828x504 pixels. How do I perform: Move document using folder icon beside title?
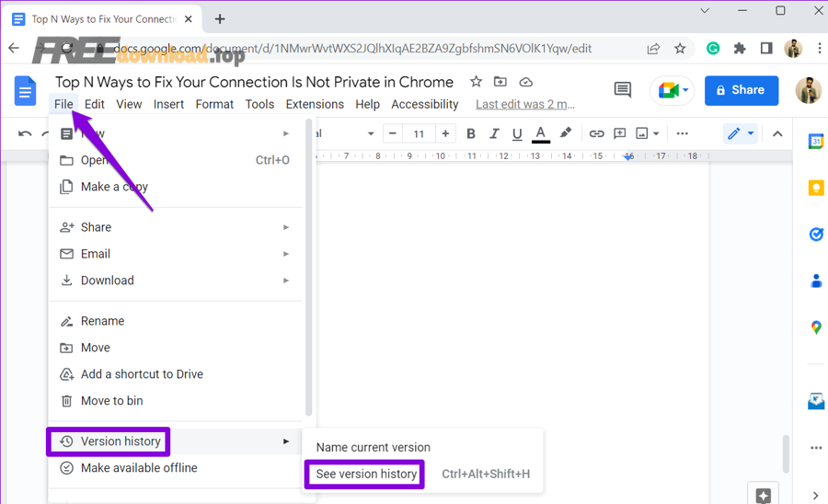(500, 82)
